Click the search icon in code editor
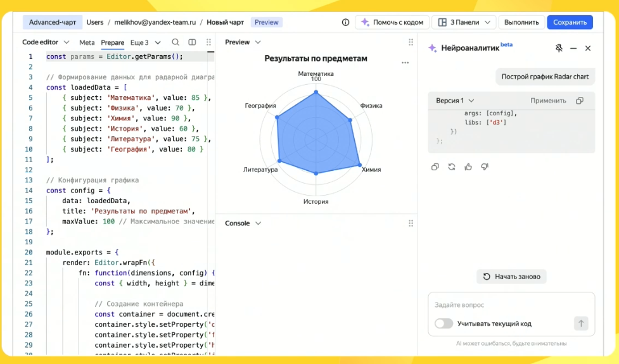619x364 pixels. click(x=175, y=42)
